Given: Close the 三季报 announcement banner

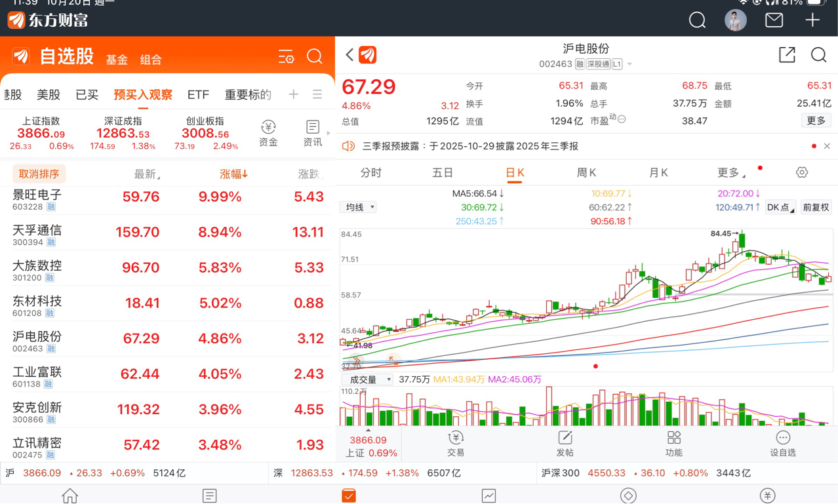Looking at the screenshot, I should [x=827, y=146].
